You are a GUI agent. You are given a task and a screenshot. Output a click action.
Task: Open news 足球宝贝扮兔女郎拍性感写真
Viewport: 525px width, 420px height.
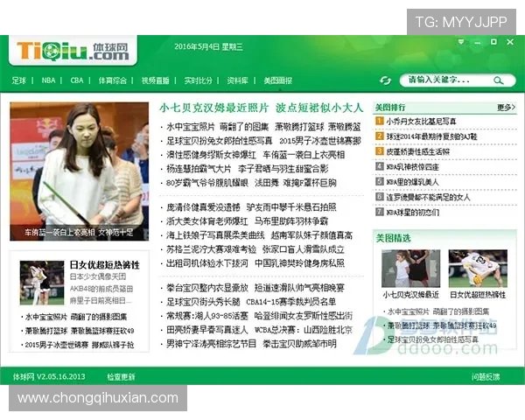point(220,141)
